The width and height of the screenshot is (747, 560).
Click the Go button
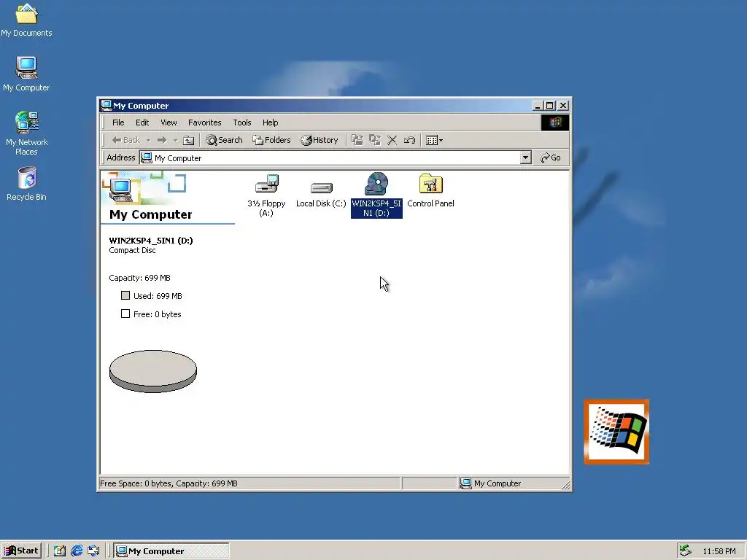coord(550,157)
